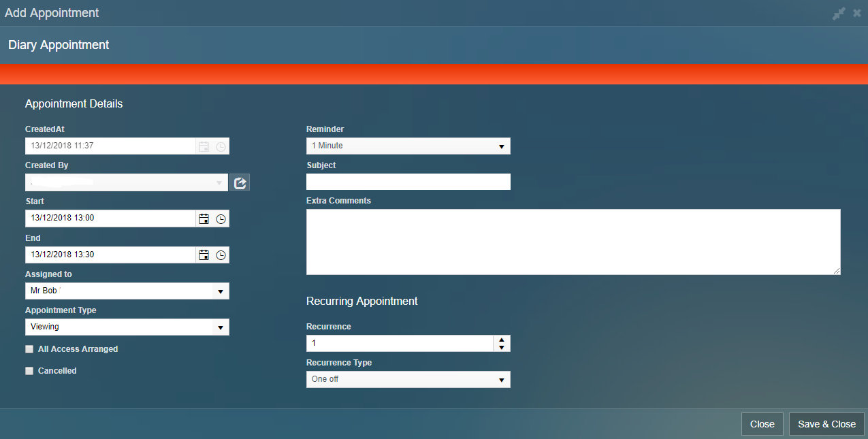This screenshot has height=439, width=868.
Task: Open the Start time clock picker
Action: click(221, 218)
